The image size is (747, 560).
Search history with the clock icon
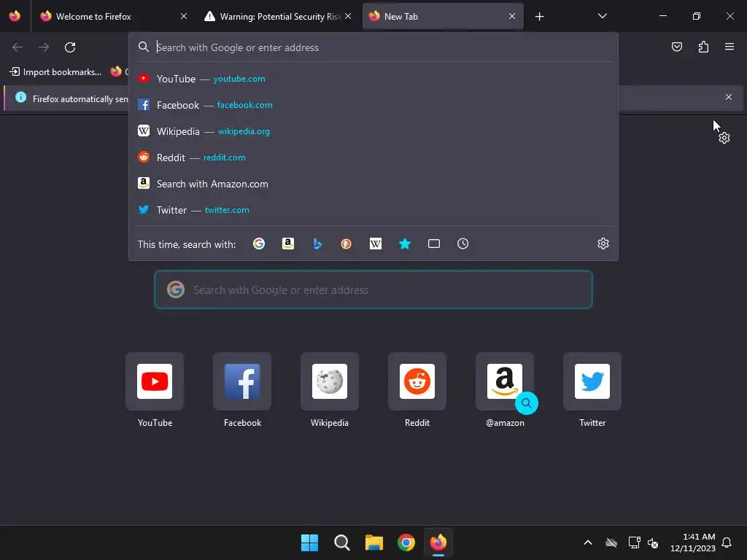coord(463,244)
